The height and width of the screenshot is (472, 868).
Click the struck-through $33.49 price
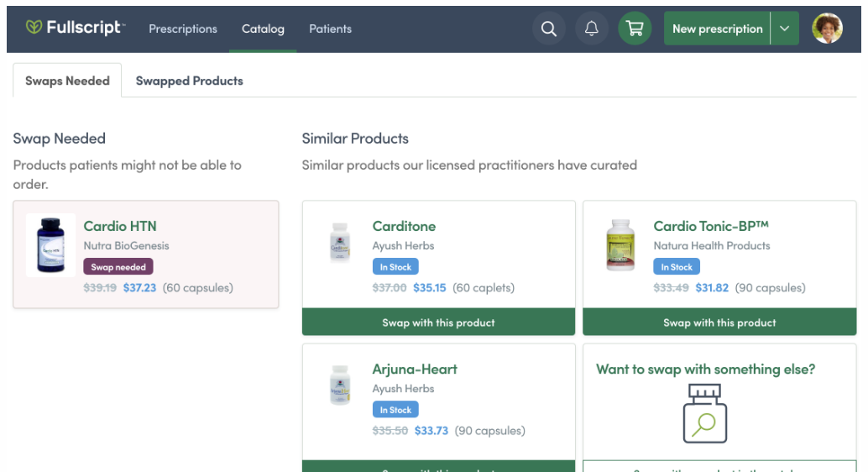(x=671, y=287)
